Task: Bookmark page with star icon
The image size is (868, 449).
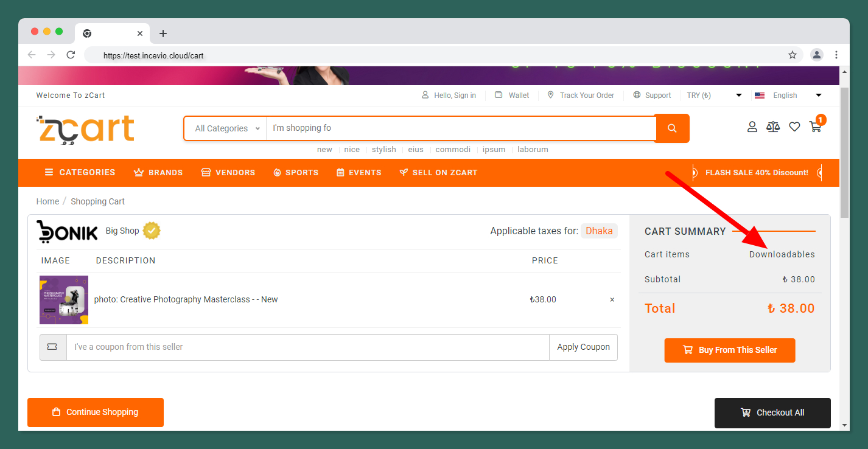Action: click(x=793, y=55)
